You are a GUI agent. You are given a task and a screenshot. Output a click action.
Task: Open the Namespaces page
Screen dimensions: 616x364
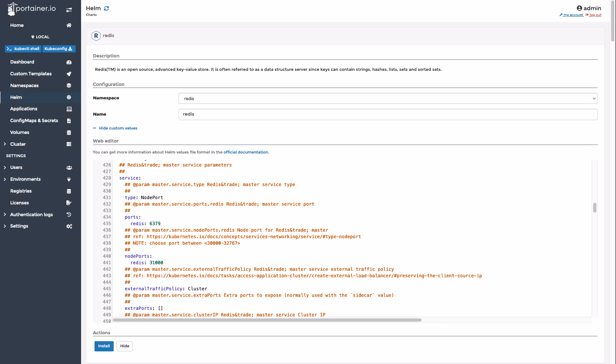point(24,86)
